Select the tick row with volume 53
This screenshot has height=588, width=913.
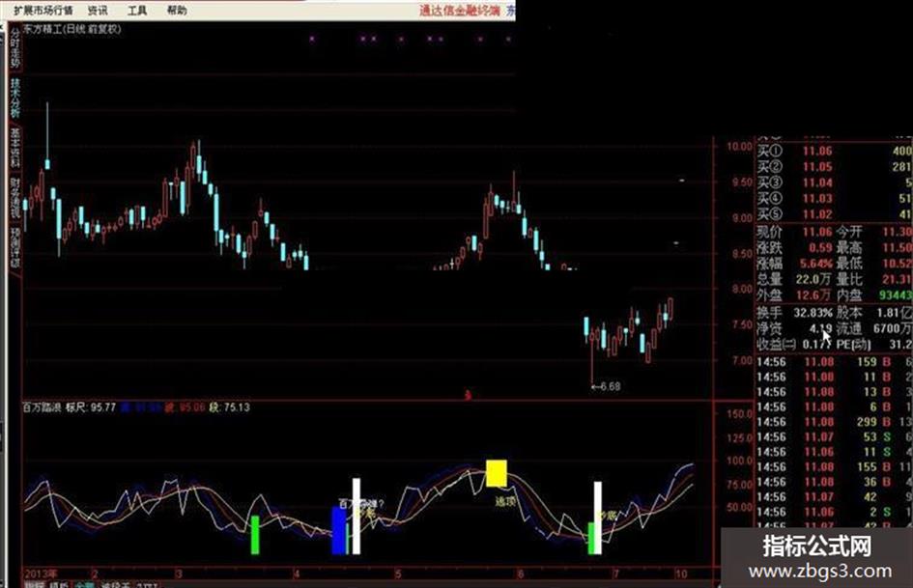pyautogui.click(x=834, y=436)
